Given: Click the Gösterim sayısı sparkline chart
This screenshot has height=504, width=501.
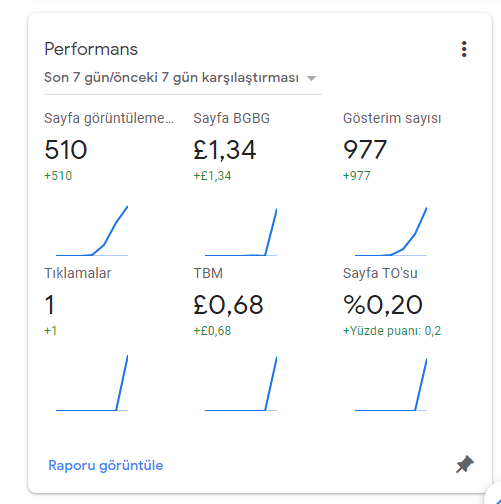Looking at the screenshot, I should click(391, 231).
